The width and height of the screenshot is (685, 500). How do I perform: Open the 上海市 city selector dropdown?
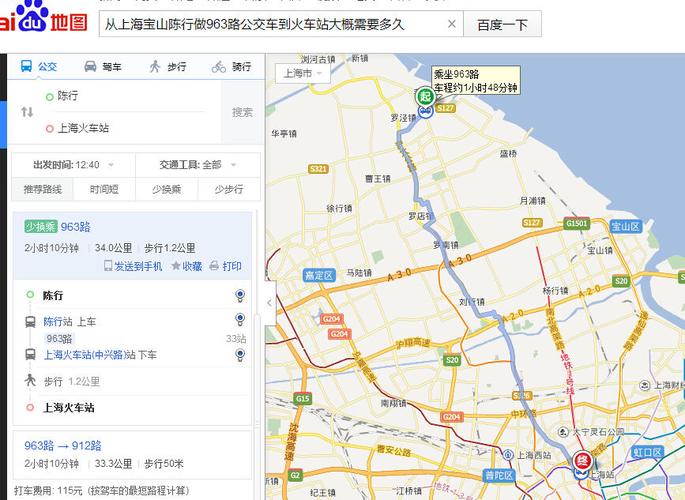pyautogui.click(x=302, y=73)
